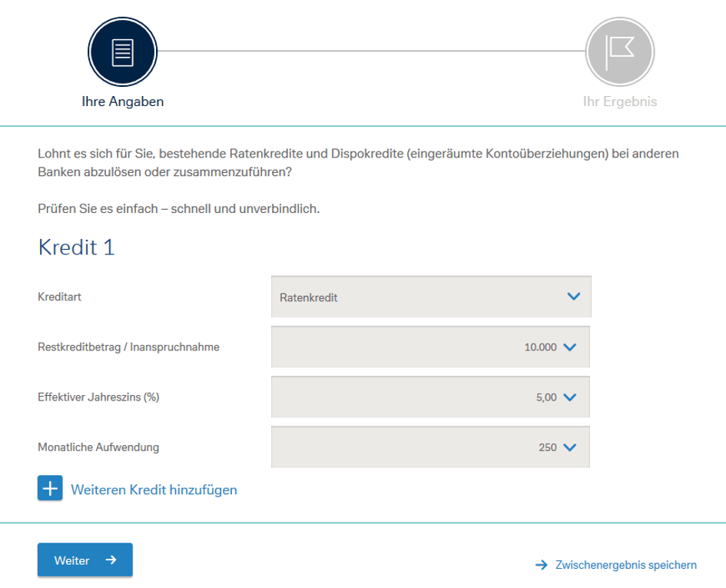Click the chevron in the Kreditart field
726x588 pixels.
point(574,297)
